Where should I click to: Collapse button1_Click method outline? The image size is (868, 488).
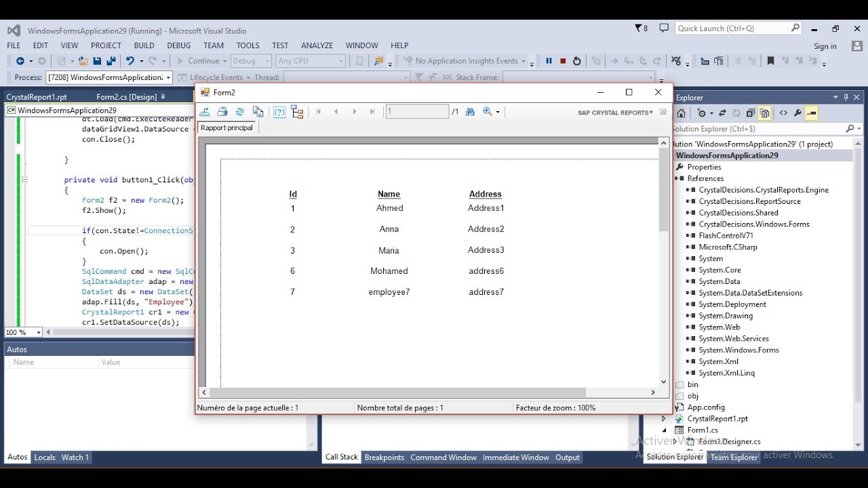coord(24,180)
